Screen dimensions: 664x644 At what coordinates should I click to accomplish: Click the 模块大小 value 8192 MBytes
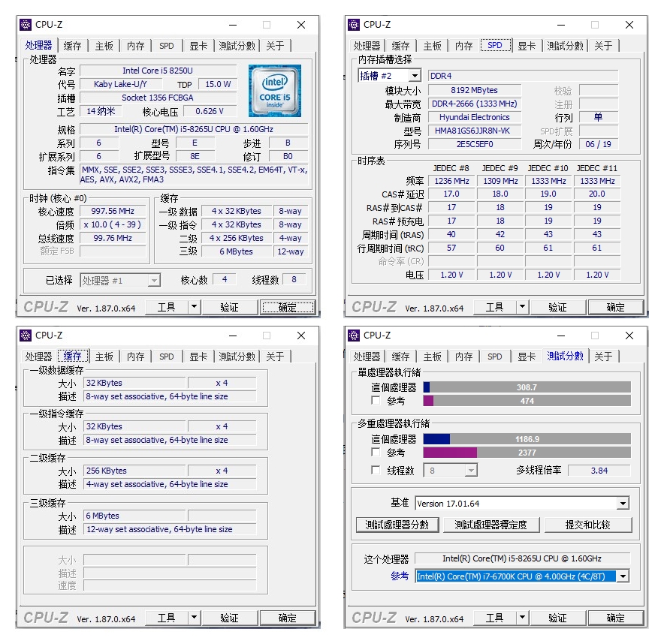[x=474, y=90]
